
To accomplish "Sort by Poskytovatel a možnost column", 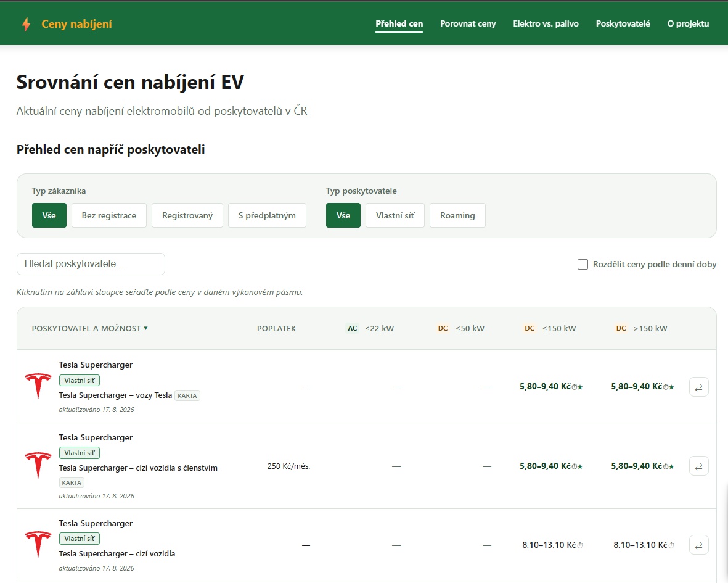I will tap(89, 328).
